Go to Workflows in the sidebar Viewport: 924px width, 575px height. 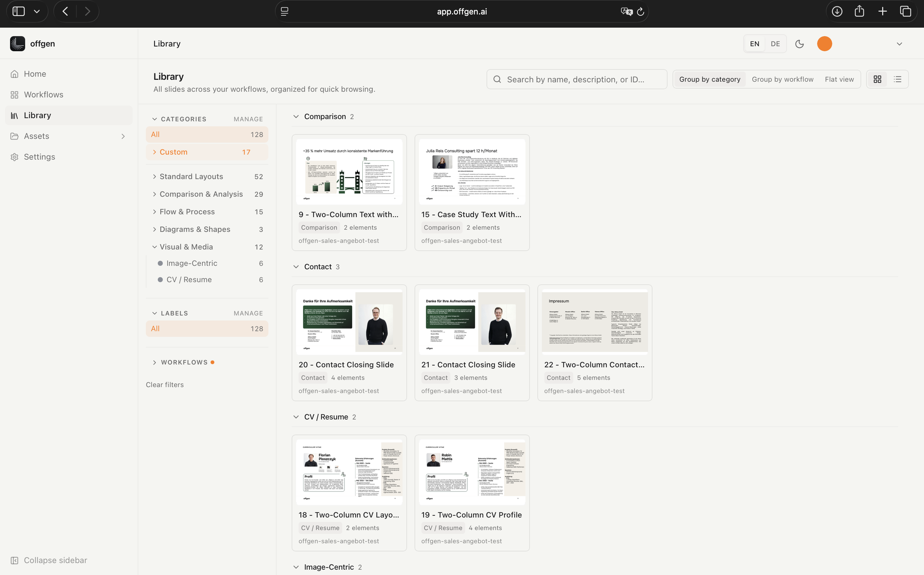[x=69, y=95]
